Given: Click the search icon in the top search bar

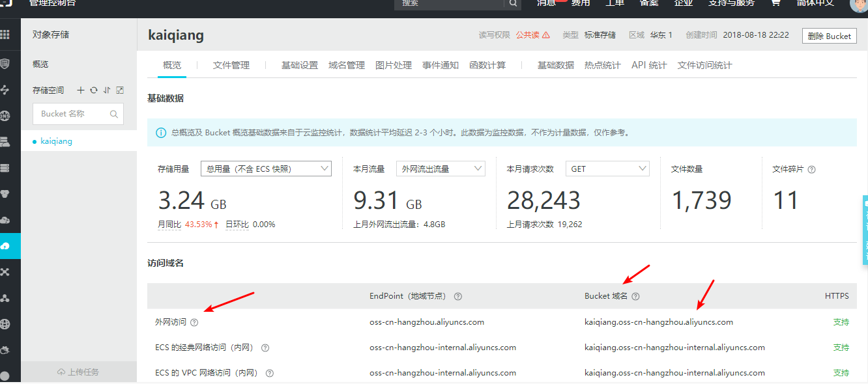Looking at the screenshot, I should 513,4.
